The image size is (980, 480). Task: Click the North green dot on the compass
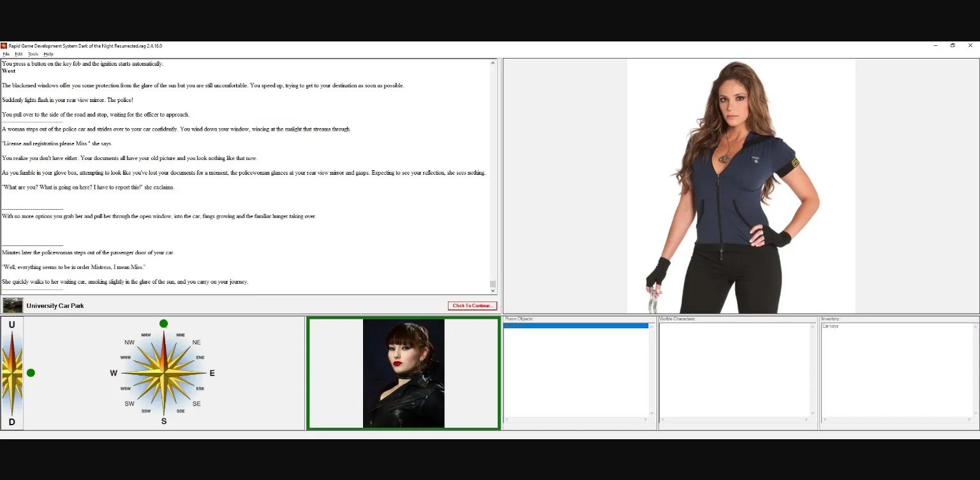tap(163, 324)
